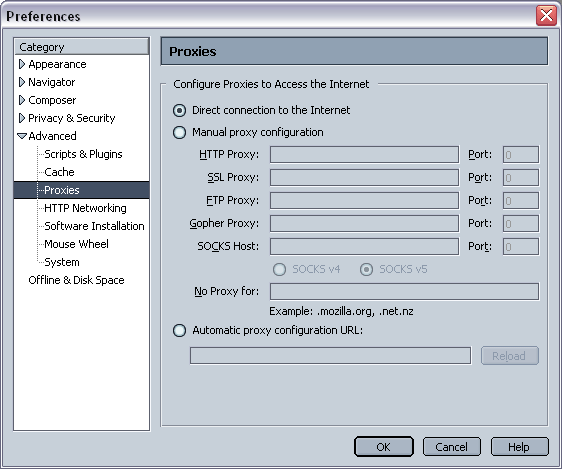Open the Cache preferences page
Screen dimensions: 562x469
pyautogui.click(x=59, y=172)
